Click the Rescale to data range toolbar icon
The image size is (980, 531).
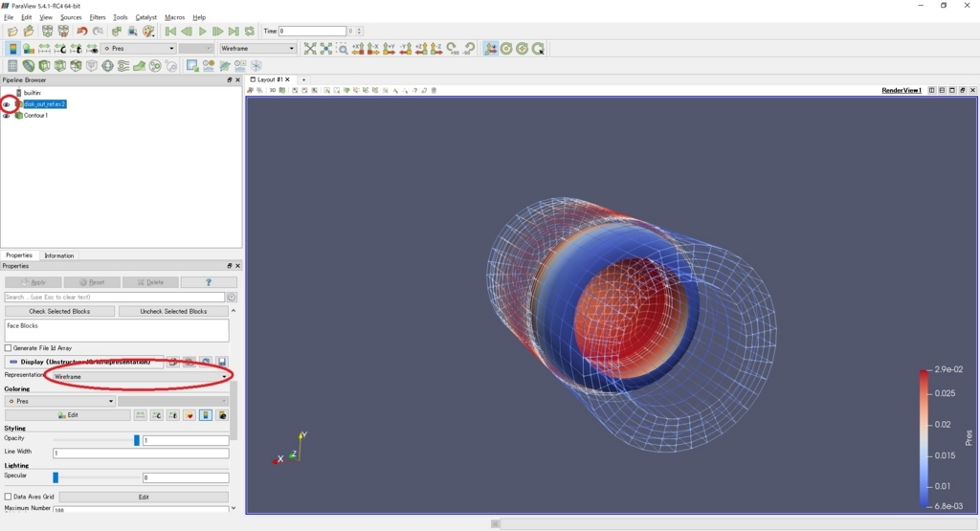[44, 49]
